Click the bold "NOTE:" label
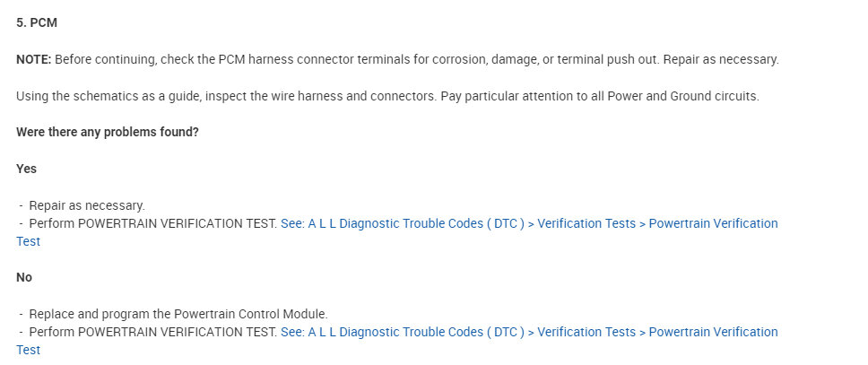The width and height of the screenshot is (868, 365). [34, 59]
